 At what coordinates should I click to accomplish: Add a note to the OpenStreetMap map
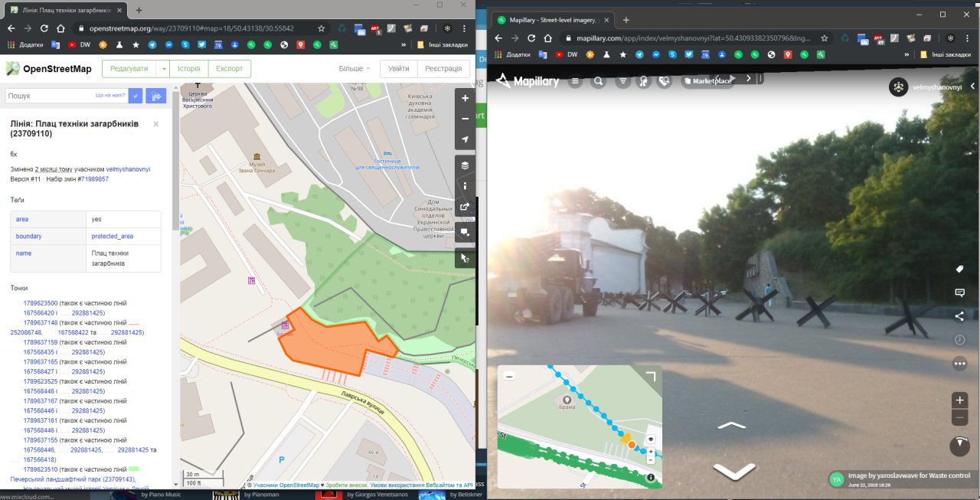(x=465, y=232)
